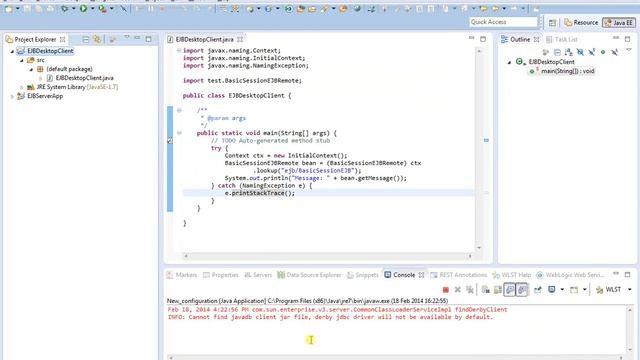Toggle Link with Editor in Project Explorer

click(x=97, y=40)
